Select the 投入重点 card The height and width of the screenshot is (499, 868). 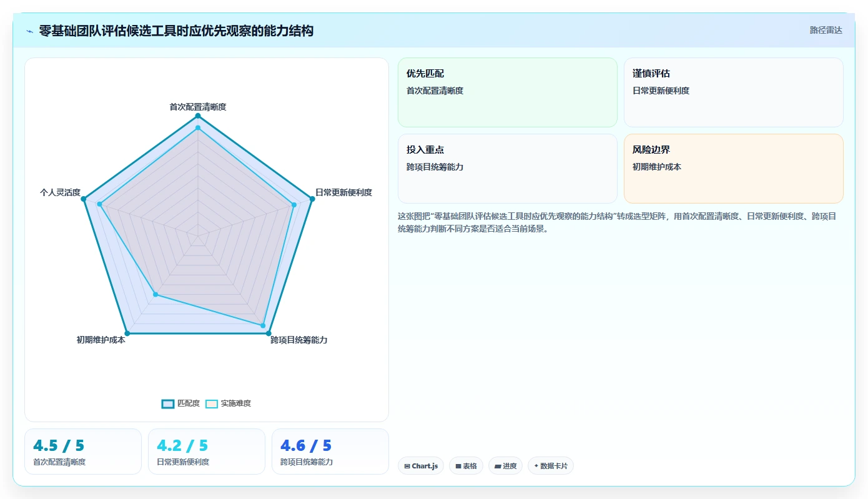(507, 169)
